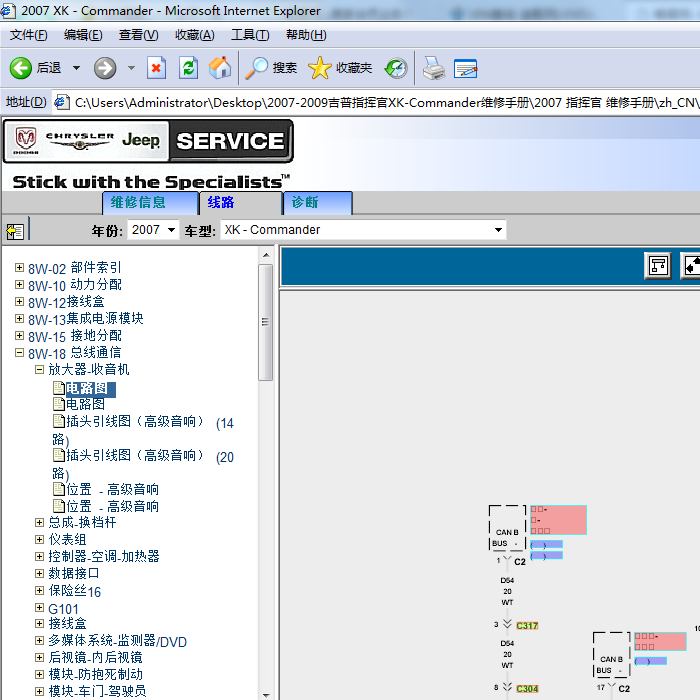This screenshot has width=700, height=700.
Task: Click the IE Back arrow button
Action: click(21, 68)
